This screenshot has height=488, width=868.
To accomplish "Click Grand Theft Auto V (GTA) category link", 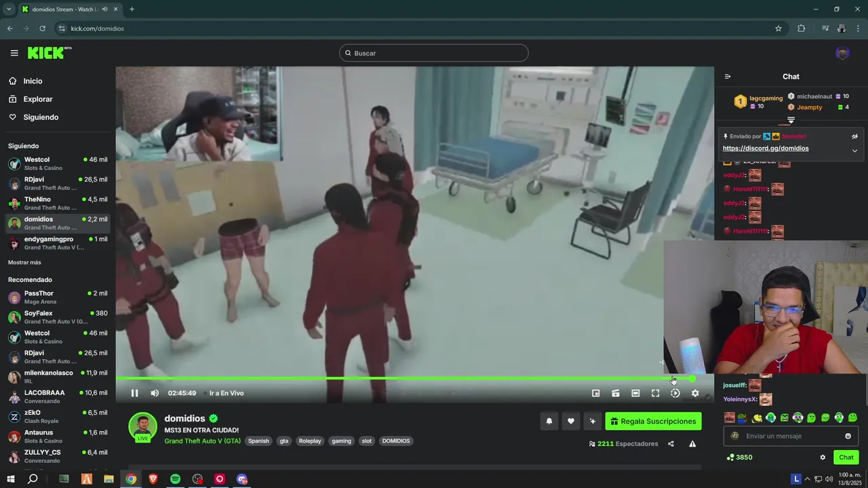I will [x=202, y=441].
